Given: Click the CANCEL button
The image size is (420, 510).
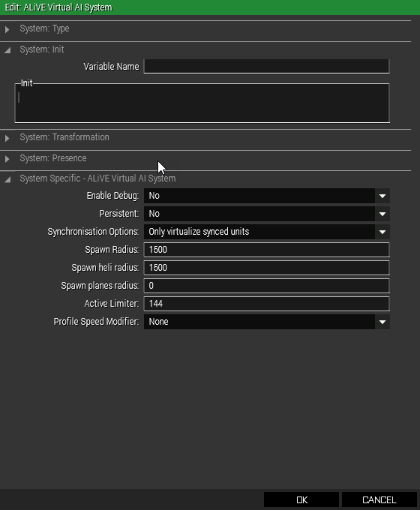Looking at the screenshot, I should point(379,499).
